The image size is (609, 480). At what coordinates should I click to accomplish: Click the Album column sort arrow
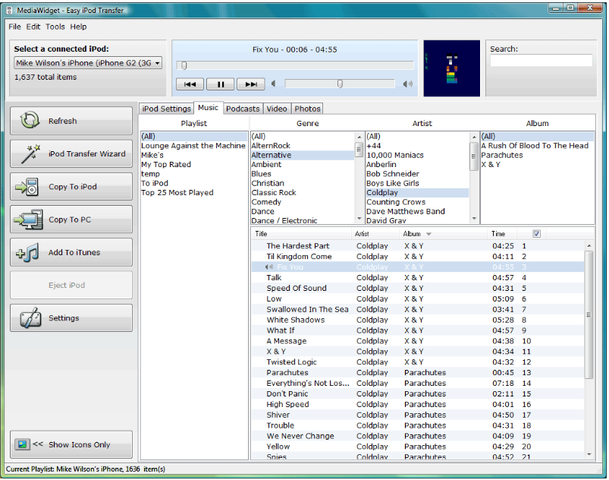[x=429, y=234]
